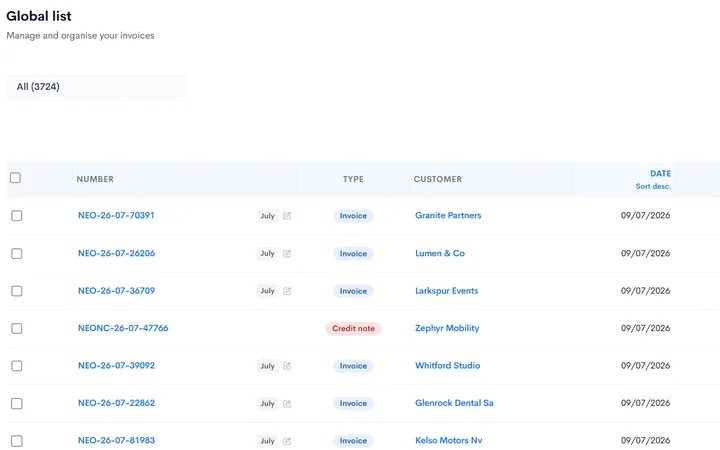Select the checkbox for Granite Partners row
Screen dimensions: 720x450
[17, 216]
